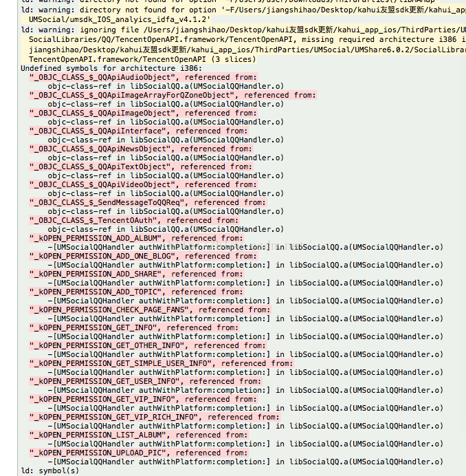Select the '_kOPEN_PERMISSION_GET_VIP_RICH_INFO' line
The width and height of the screenshot is (466, 476).
[155, 418]
